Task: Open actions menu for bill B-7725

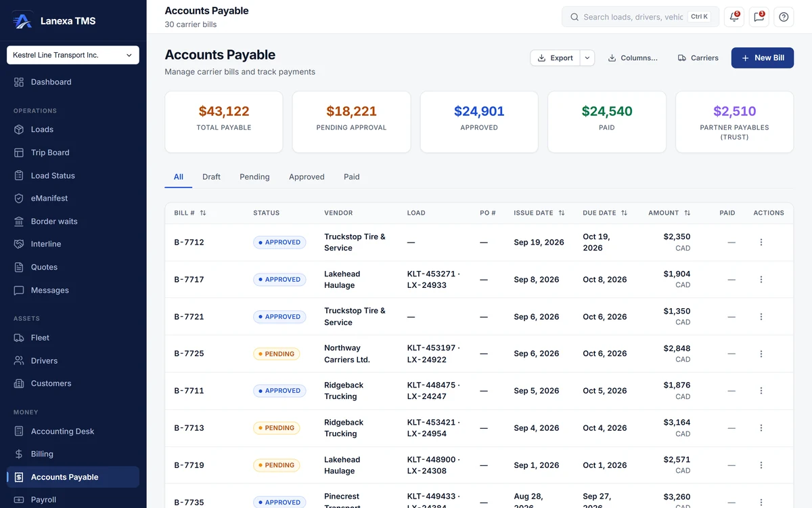Action: 761,354
